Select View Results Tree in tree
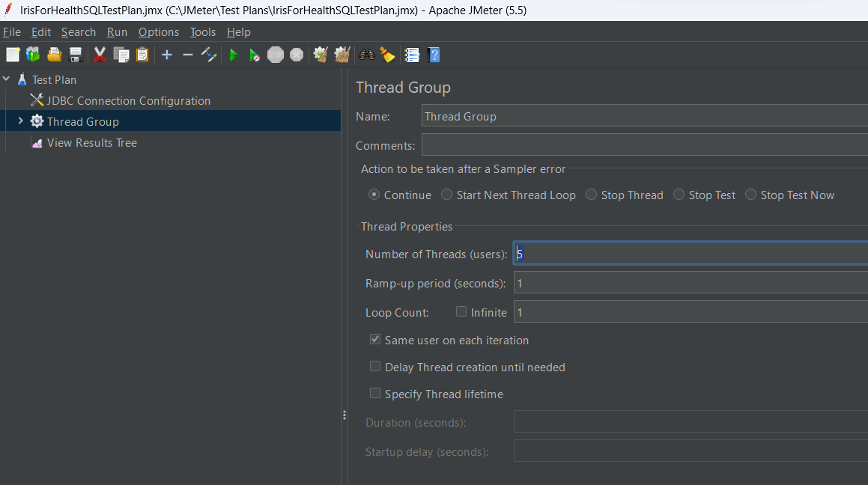868x485 pixels. tap(91, 142)
